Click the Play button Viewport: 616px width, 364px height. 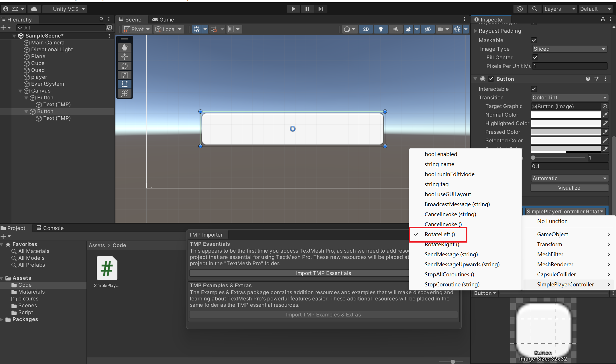(x=293, y=9)
